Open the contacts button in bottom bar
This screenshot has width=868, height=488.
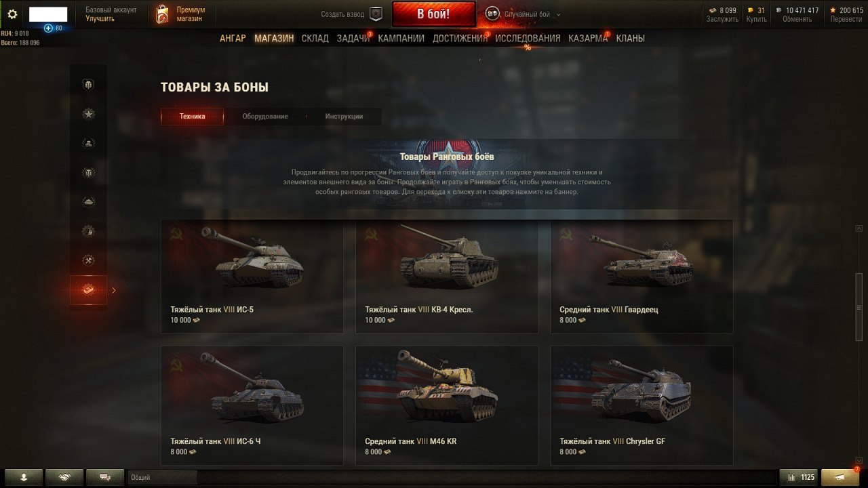pyautogui.click(x=24, y=477)
